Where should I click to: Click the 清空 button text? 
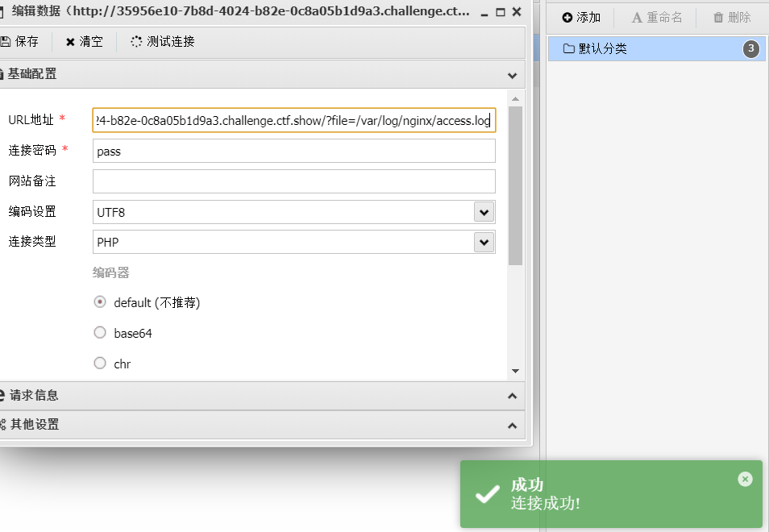click(91, 42)
